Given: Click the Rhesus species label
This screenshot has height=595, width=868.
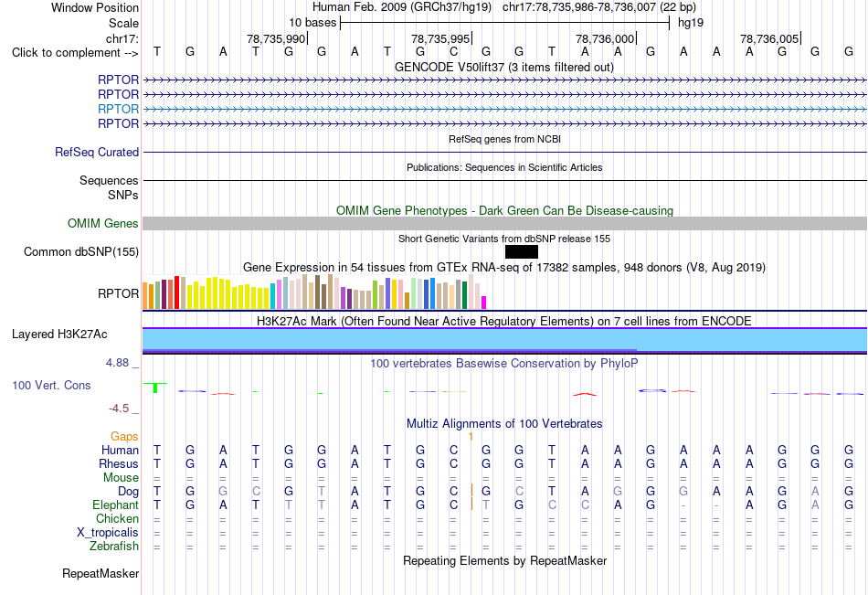Looking at the screenshot, I should pyautogui.click(x=119, y=463).
